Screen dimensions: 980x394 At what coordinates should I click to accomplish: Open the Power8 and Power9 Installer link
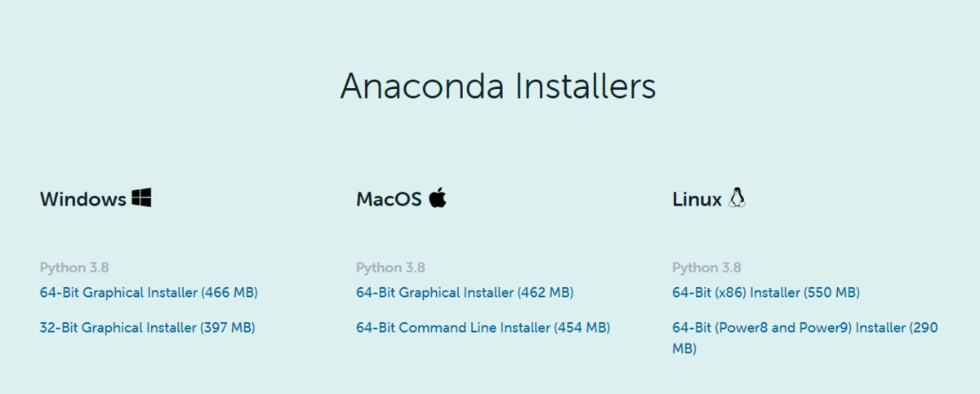pos(804,328)
